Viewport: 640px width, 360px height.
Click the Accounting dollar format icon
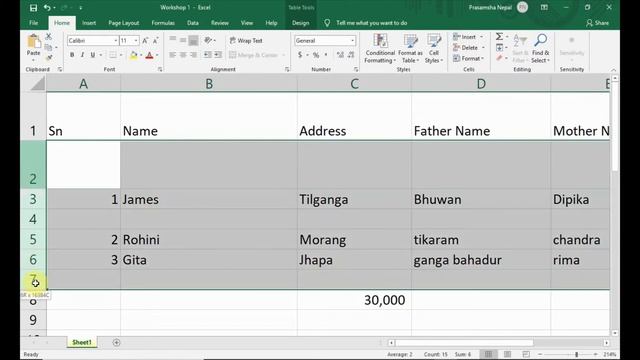300,55
